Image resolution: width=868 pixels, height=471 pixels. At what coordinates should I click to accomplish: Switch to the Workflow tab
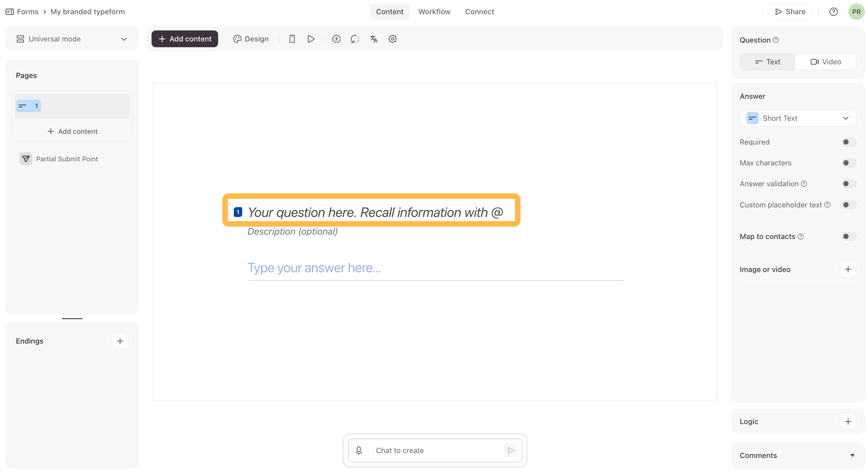tap(434, 12)
